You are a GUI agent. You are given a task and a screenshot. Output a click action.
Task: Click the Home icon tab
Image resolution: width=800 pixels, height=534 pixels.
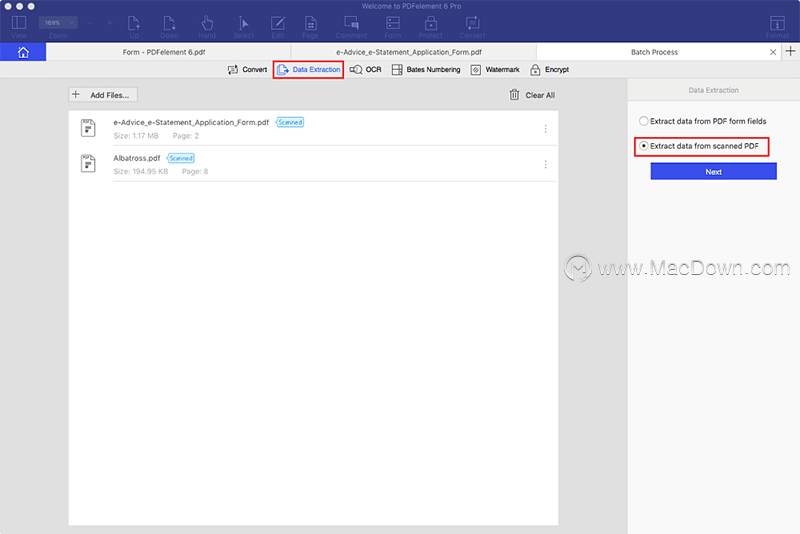click(x=23, y=52)
